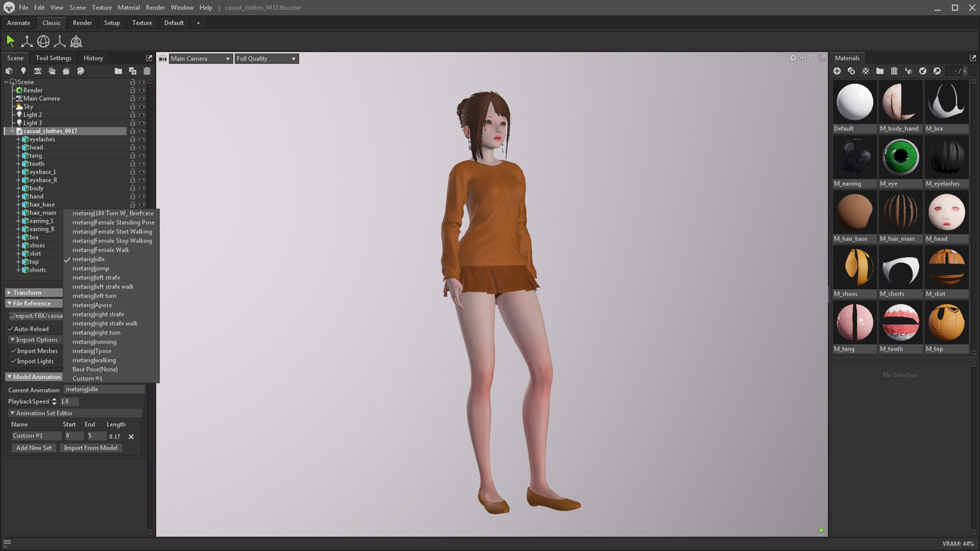Uncheck Import Lights option
Screen dimensions: 980x551
click(14, 361)
